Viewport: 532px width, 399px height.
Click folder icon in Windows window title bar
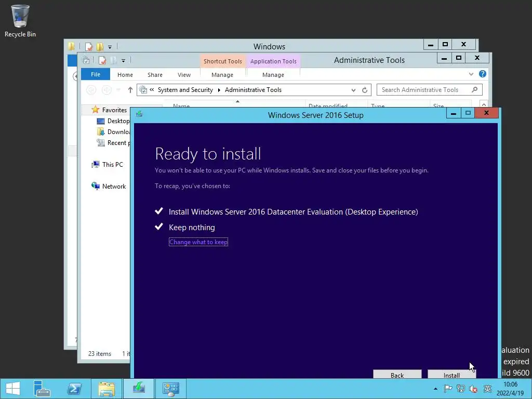pos(71,46)
